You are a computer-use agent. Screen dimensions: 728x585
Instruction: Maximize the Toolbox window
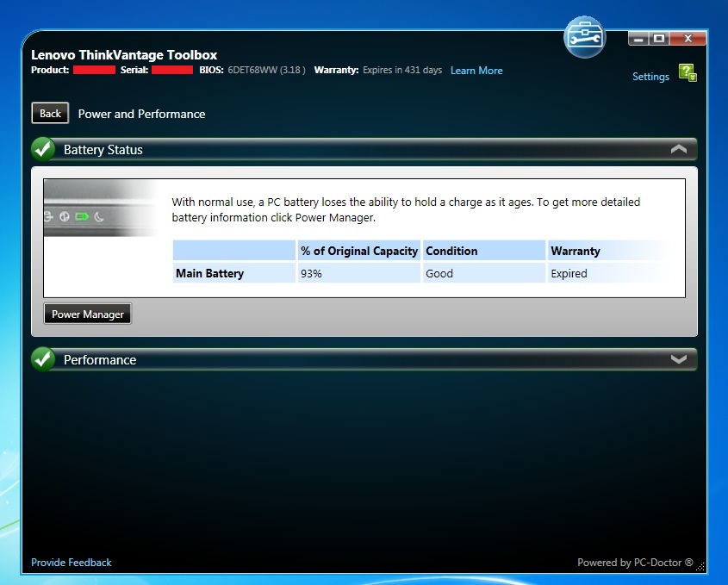point(659,39)
